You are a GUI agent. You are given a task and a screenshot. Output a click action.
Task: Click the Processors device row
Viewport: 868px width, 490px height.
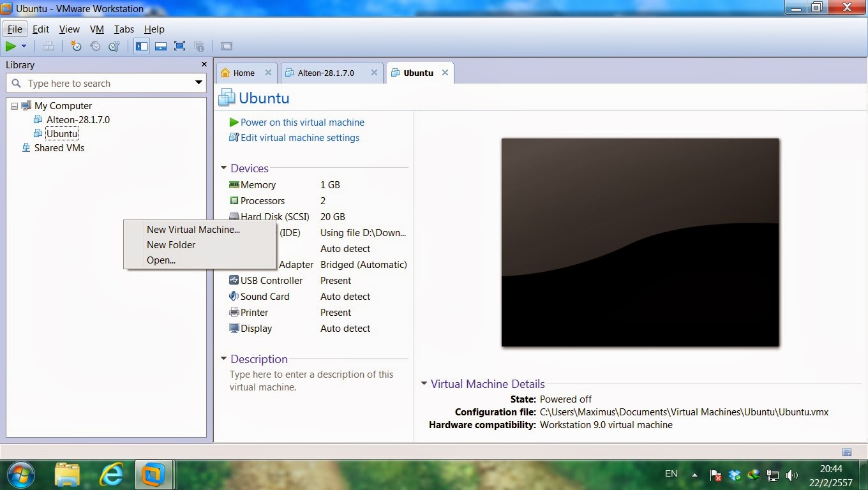[317, 201]
